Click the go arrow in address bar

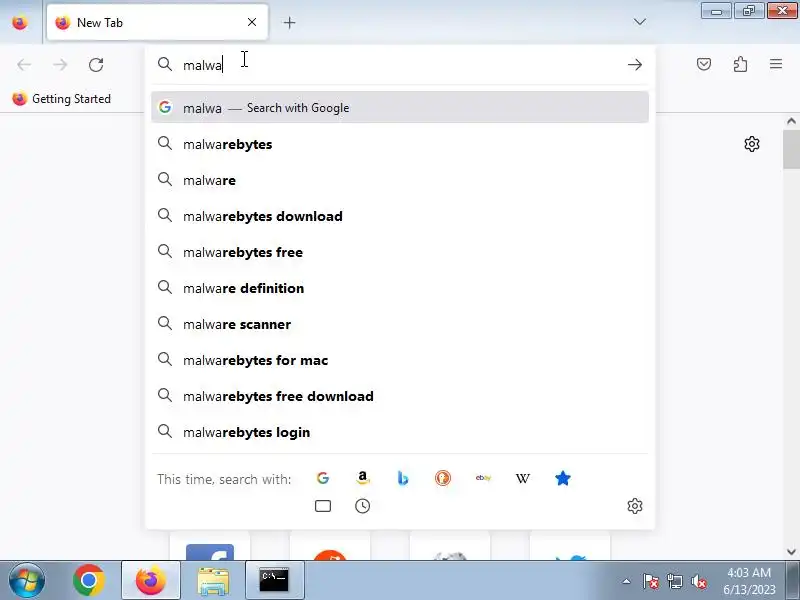click(635, 65)
